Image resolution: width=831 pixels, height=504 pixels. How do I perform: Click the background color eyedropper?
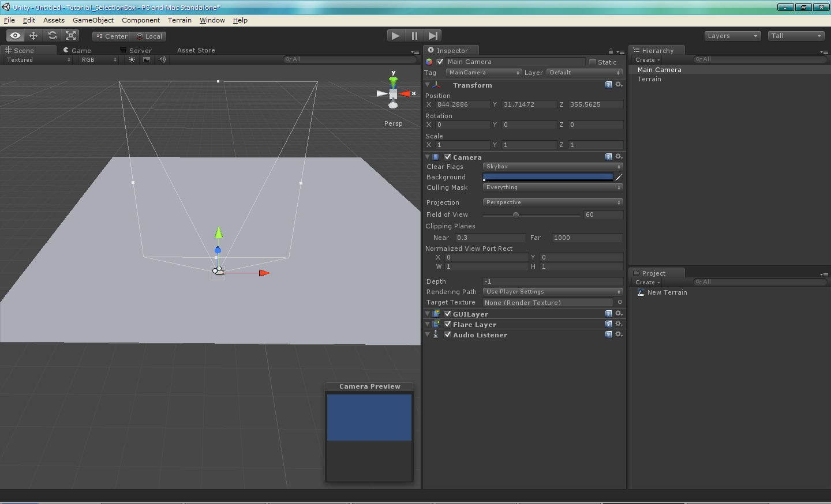pos(619,177)
